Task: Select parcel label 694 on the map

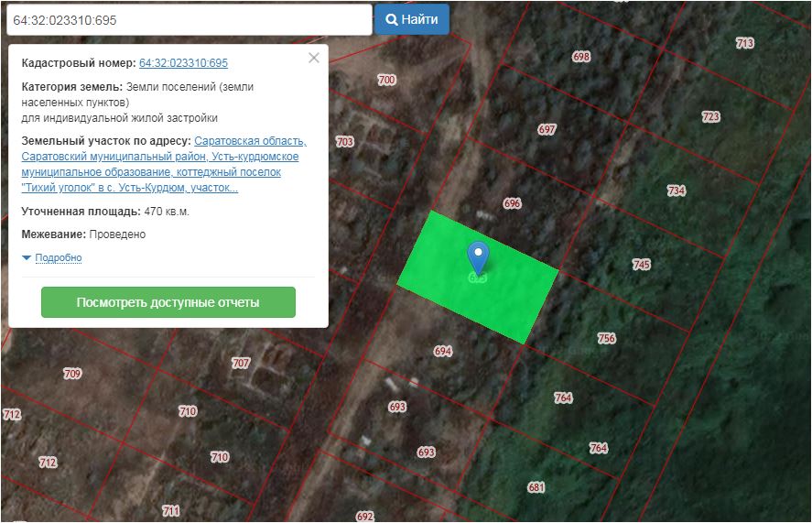Action: 443,351
